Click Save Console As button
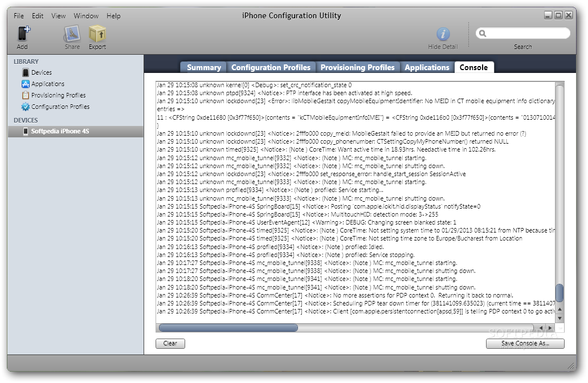 click(x=525, y=343)
